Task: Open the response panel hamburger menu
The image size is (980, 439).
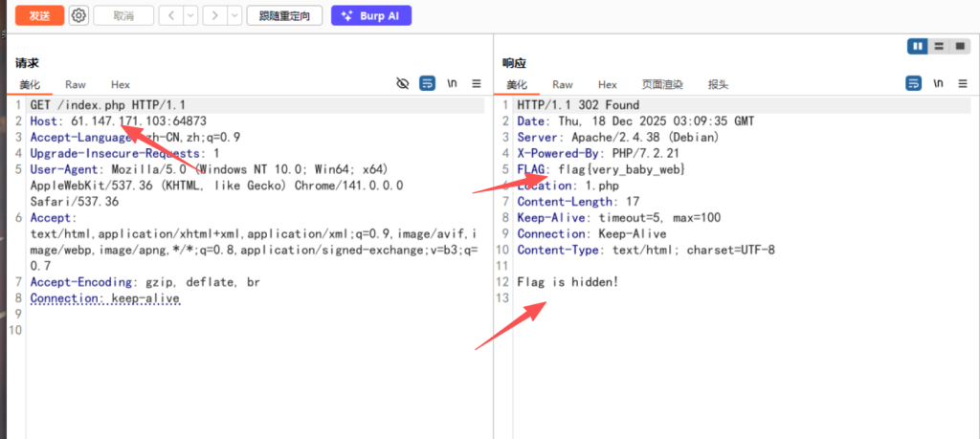Action: tap(962, 84)
